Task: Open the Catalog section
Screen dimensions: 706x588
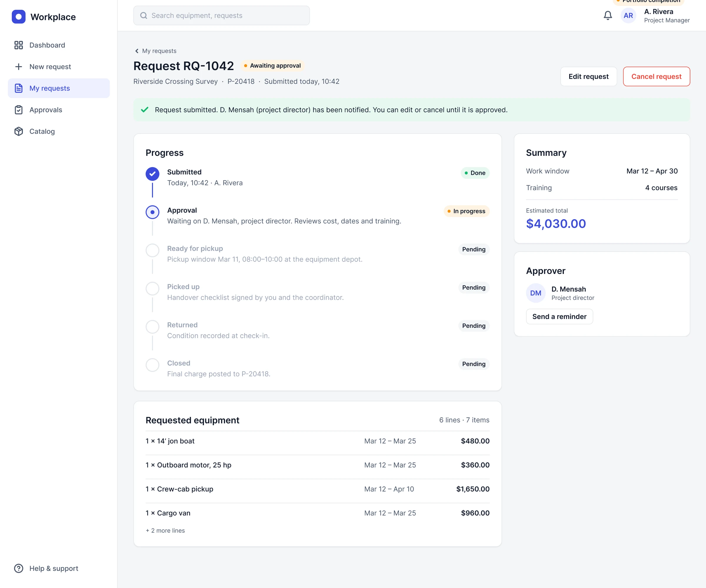Action: pos(59,131)
